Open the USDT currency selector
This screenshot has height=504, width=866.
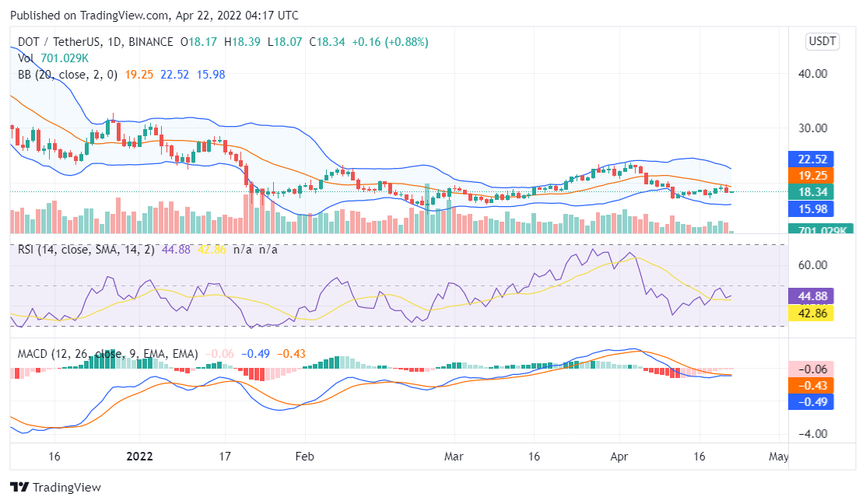point(822,42)
